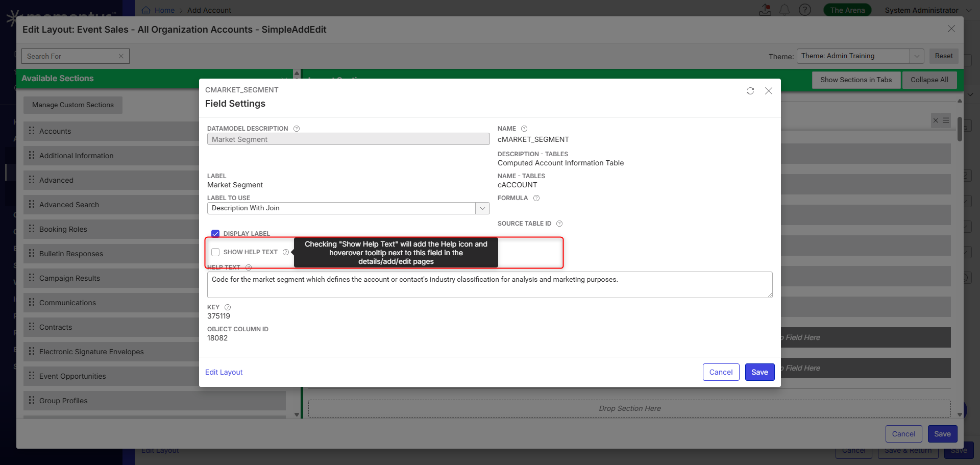The width and height of the screenshot is (980, 465).
Task: Grab the Communications drag handle
Action: [32, 302]
